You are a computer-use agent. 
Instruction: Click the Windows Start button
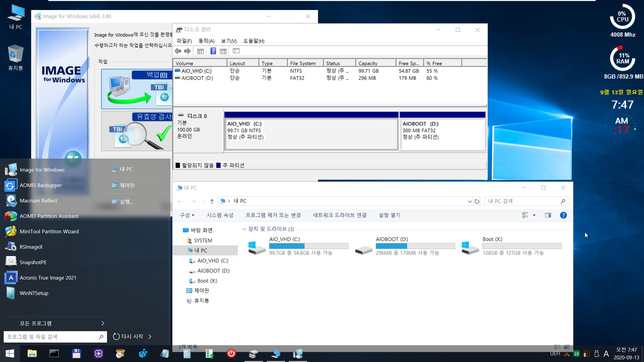pyautogui.click(x=10, y=354)
